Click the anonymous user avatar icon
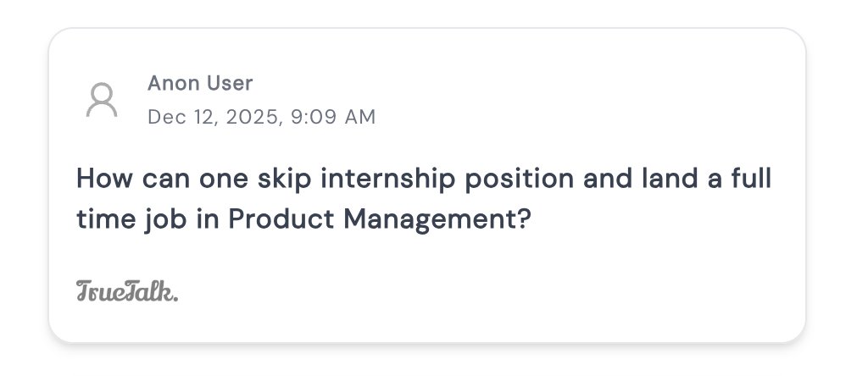 point(102,100)
